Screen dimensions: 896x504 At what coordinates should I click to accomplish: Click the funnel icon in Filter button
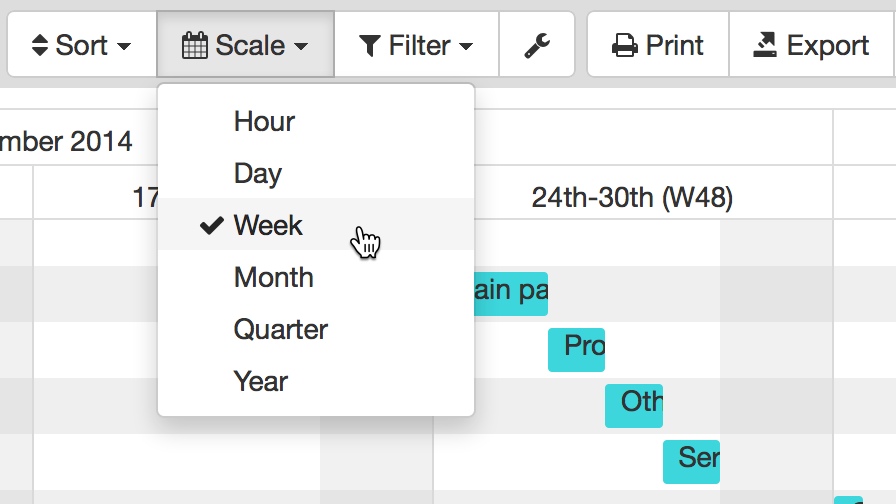[370, 45]
